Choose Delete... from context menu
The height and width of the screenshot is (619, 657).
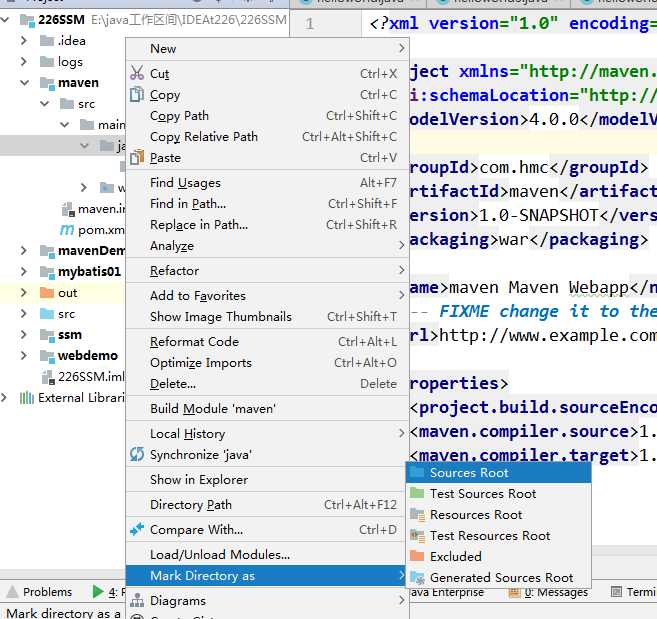(x=267, y=384)
